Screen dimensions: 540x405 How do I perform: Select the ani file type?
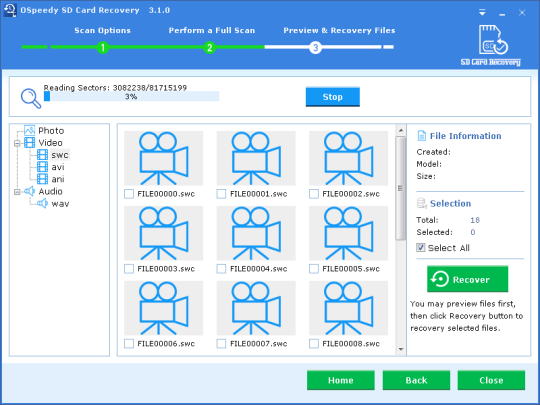(x=58, y=179)
